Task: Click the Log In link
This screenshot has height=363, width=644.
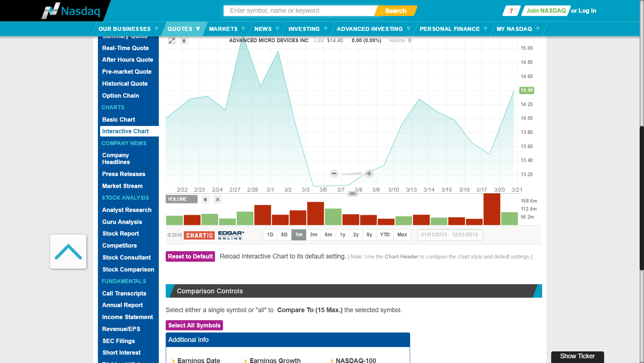Action: [587, 11]
